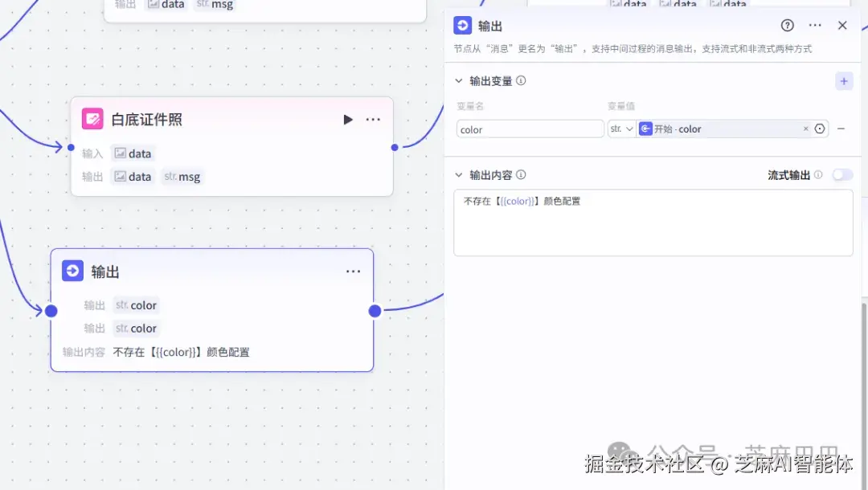The width and height of the screenshot is (868, 490).
Task: Click the info icon beside 输出变量
Action: point(522,80)
